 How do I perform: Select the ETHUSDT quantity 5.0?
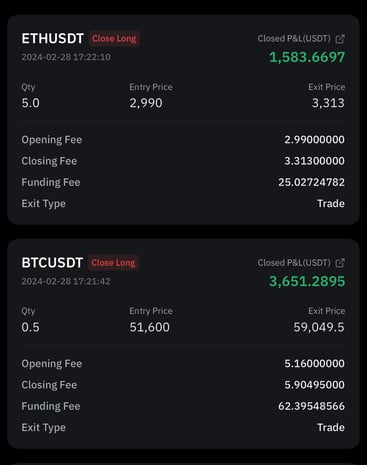pyautogui.click(x=30, y=103)
